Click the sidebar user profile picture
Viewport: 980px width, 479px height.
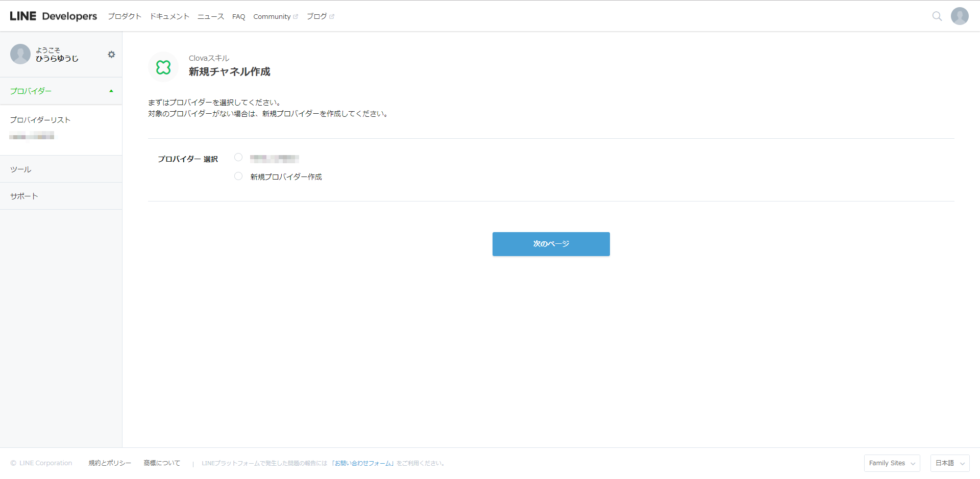pos(20,54)
